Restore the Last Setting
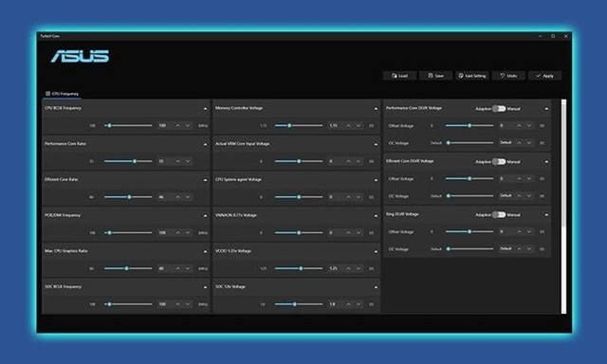607x364 pixels. pos(472,76)
